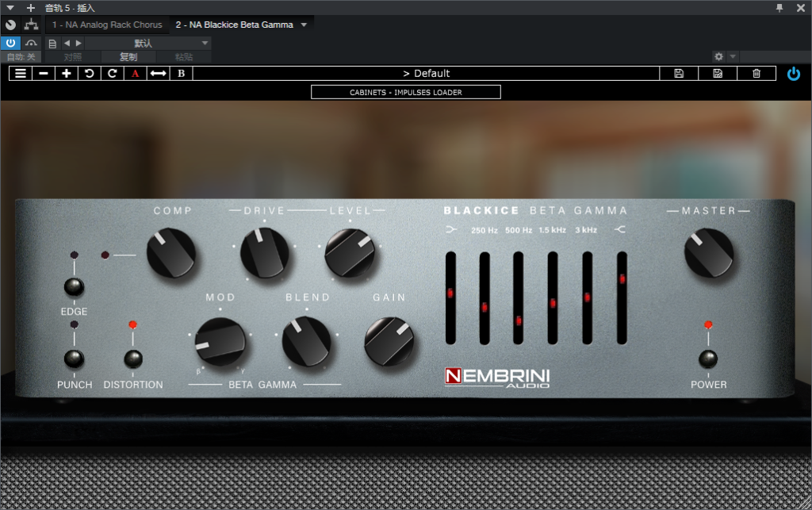Viewport: 812px width, 510px height.
Task: Open the Cabinets - Impulses Loader
Action: tap(405, 92)
